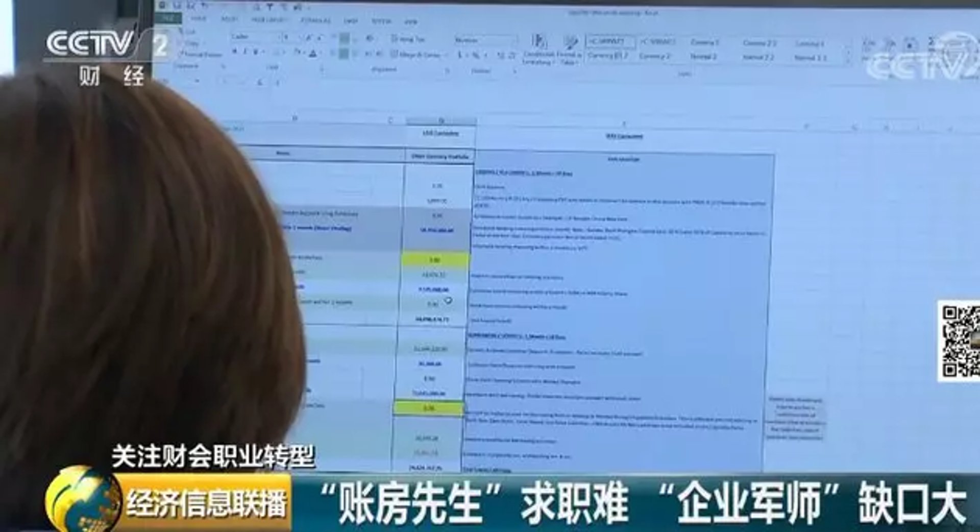Open the FORMULAS ribbon tab
This screenshot has width=980, height=532.
(x=315, y=20)
